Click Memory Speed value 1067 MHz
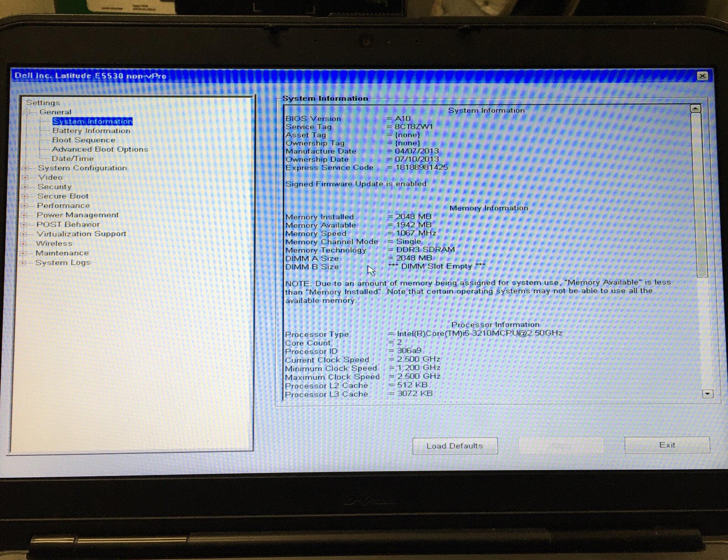728x560 pixels. 416,233
